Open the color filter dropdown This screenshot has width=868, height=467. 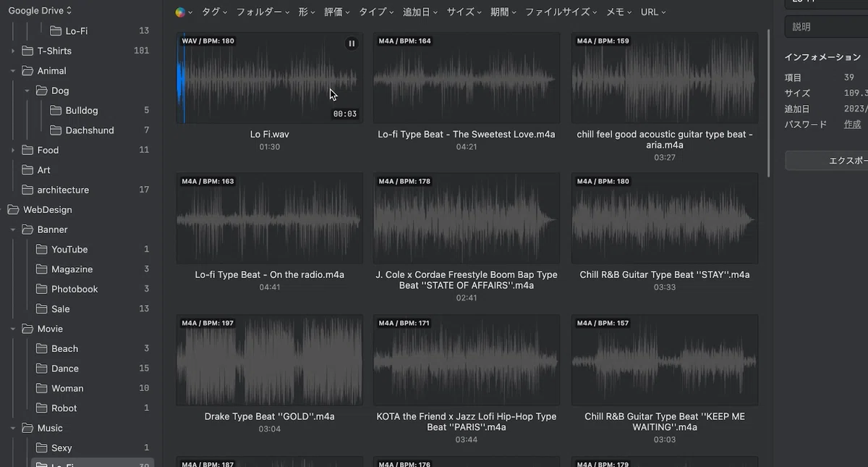(183, 12)
